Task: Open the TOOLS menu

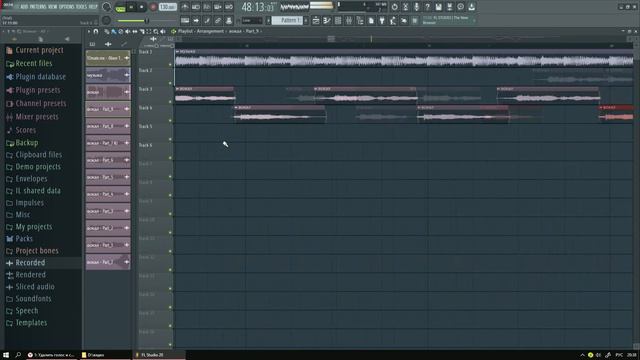Action: [x=81, y=7]
